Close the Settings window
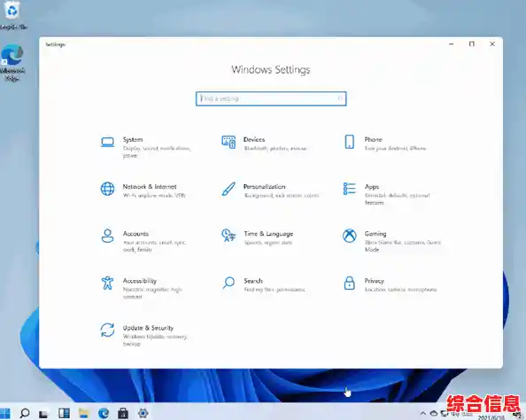The image size is (526, 420). pyautogui.click(x=492, y=44)
